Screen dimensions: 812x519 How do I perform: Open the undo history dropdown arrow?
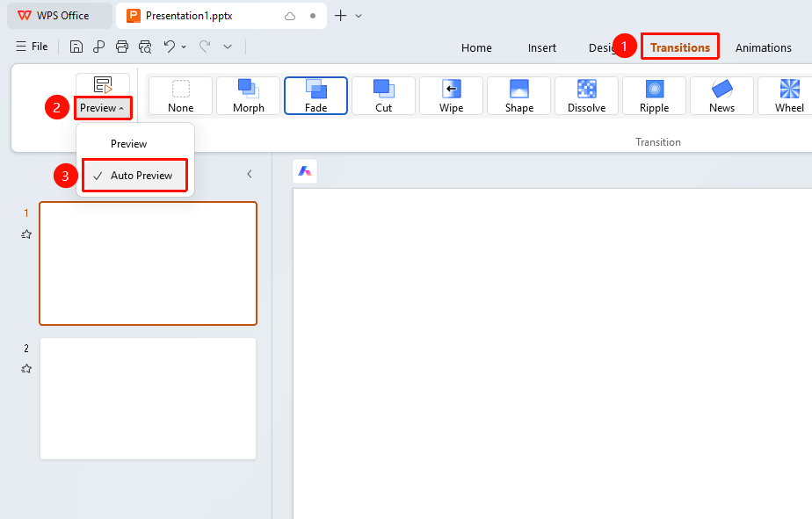(x=184, y=47)
